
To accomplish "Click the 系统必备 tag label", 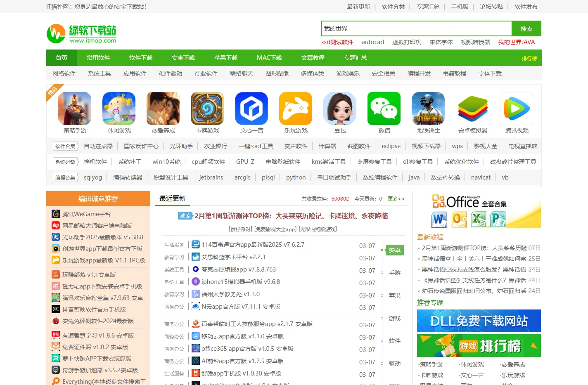I will 65,162.
